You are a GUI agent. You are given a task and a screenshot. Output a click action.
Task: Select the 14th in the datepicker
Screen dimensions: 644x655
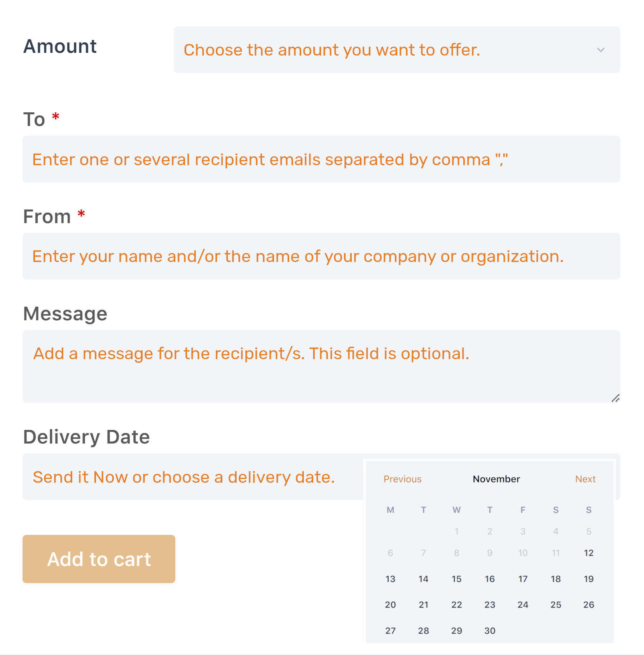423,579
